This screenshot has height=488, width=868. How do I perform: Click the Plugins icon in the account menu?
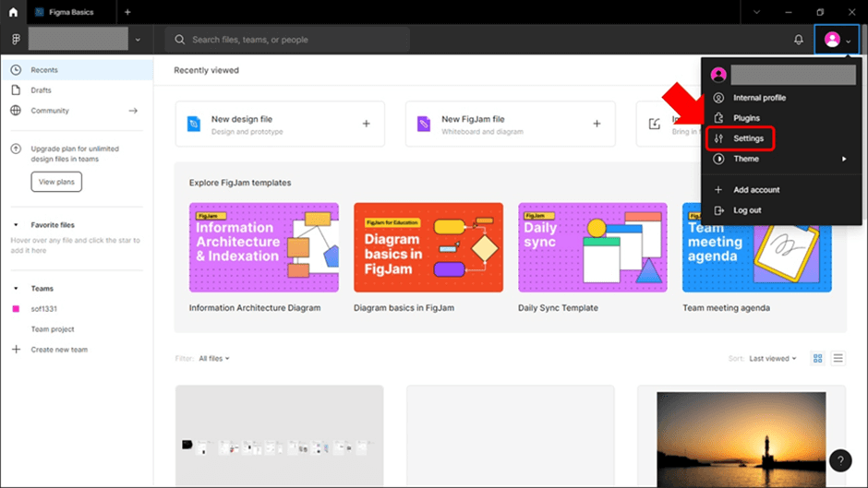[718, 118]
